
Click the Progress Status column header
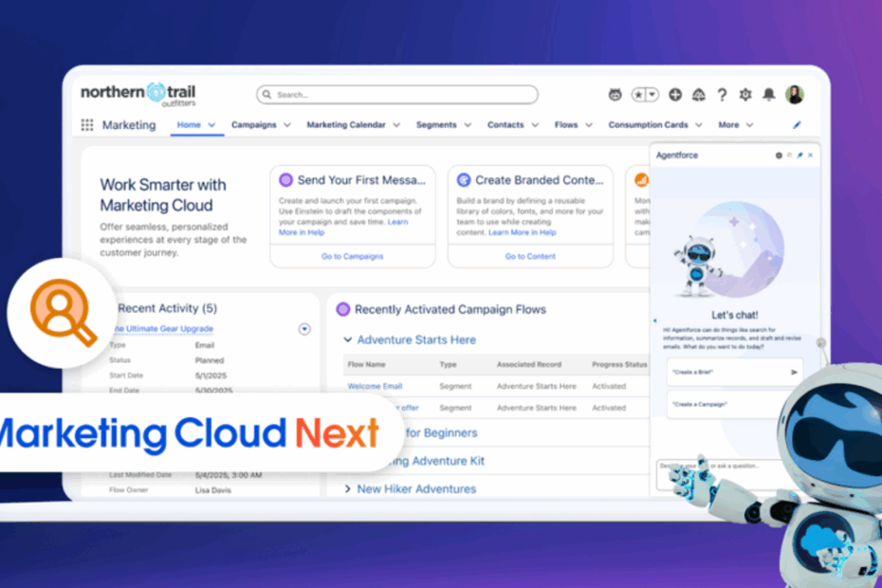(619, 364)
